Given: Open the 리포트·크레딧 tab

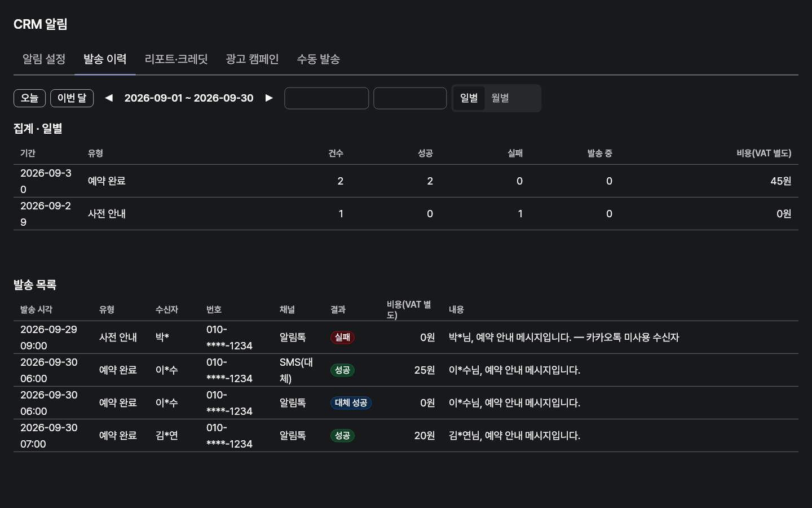Looking at the screenshot, I should coord(176,59).
